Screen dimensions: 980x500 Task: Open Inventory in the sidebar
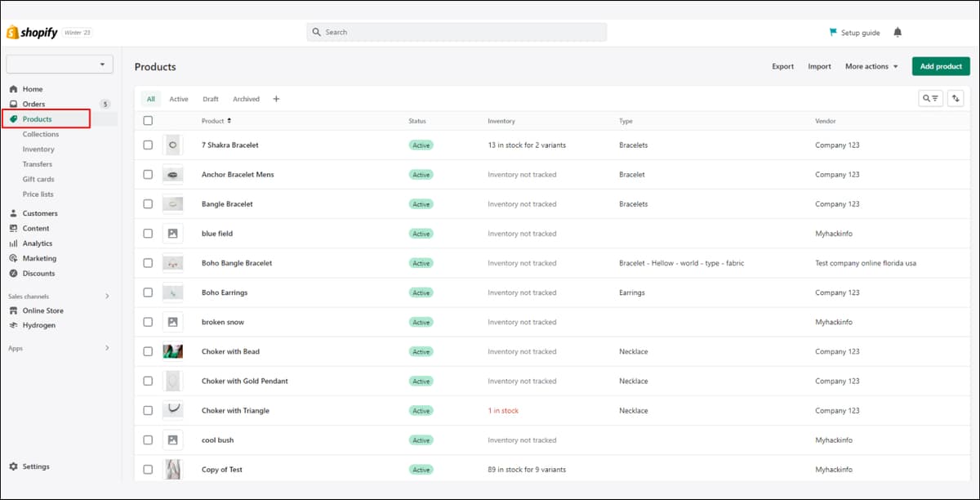tap(38, 150)
